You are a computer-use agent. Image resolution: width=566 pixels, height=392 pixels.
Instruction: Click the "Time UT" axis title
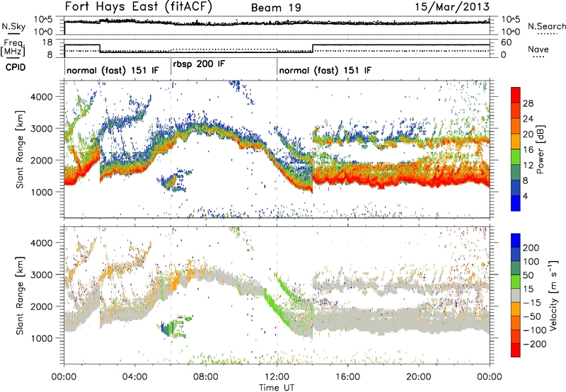[277, 388]
